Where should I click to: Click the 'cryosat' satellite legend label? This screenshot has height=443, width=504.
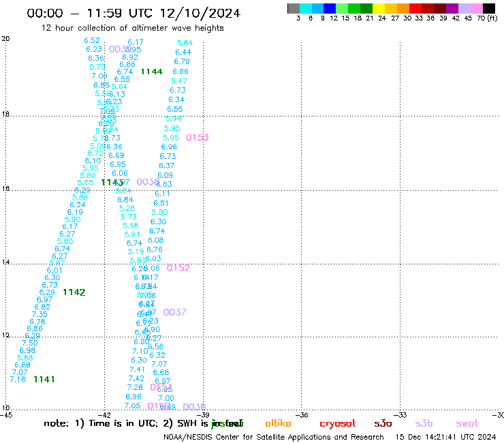[x=338, y=423]
